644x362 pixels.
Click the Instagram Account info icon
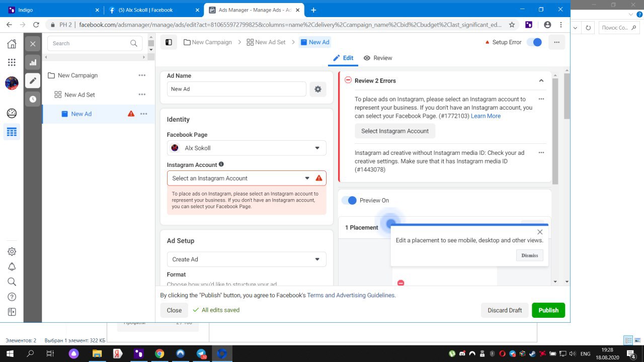click(221, 164)
